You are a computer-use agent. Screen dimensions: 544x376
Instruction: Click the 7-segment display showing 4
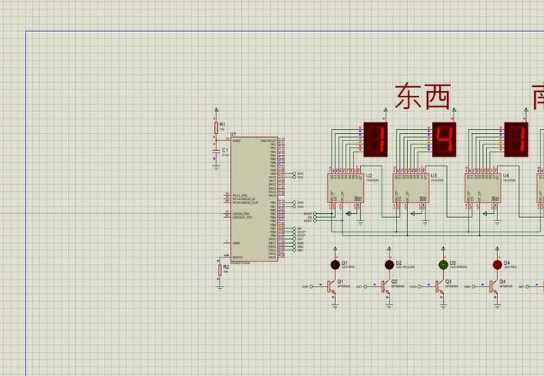(444, 139)
